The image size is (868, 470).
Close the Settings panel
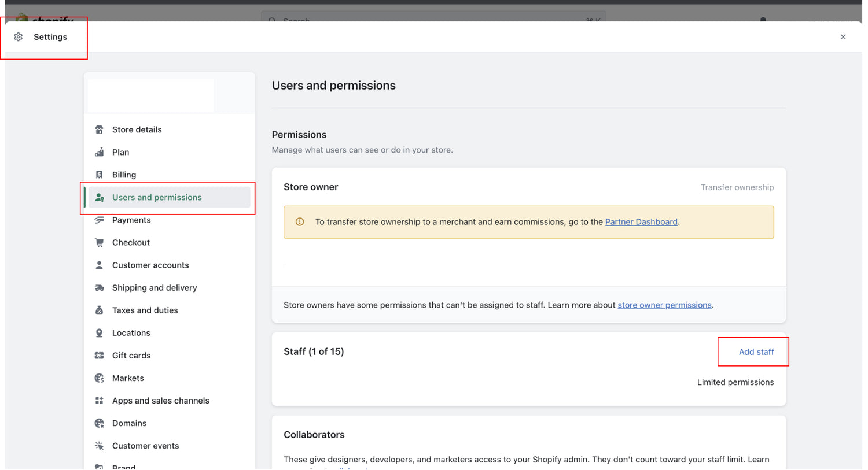843,37
